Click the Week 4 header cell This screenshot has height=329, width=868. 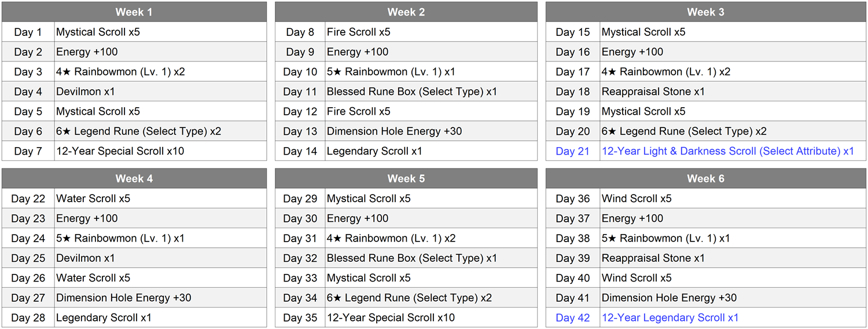(x=134, y=178)
